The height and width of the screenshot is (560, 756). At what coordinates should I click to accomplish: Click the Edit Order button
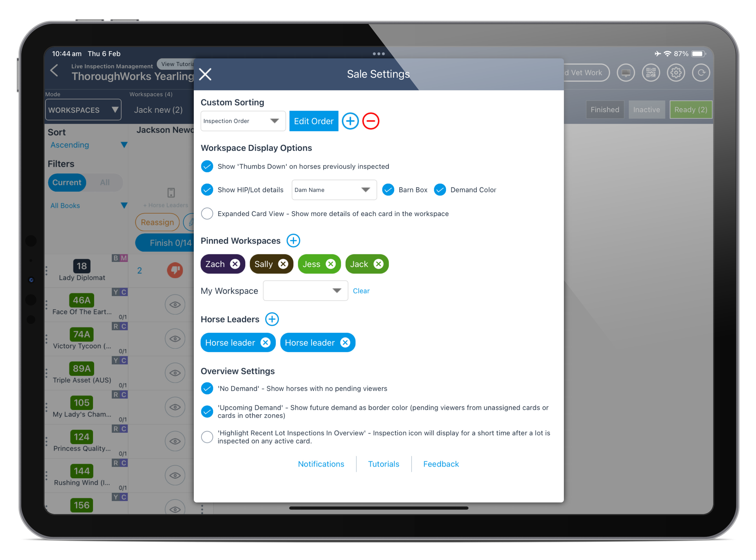coord(314,121)
